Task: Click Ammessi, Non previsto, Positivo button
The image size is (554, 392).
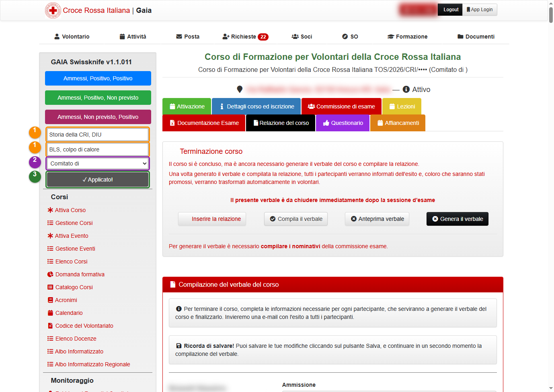Action: tap(98, 117)
